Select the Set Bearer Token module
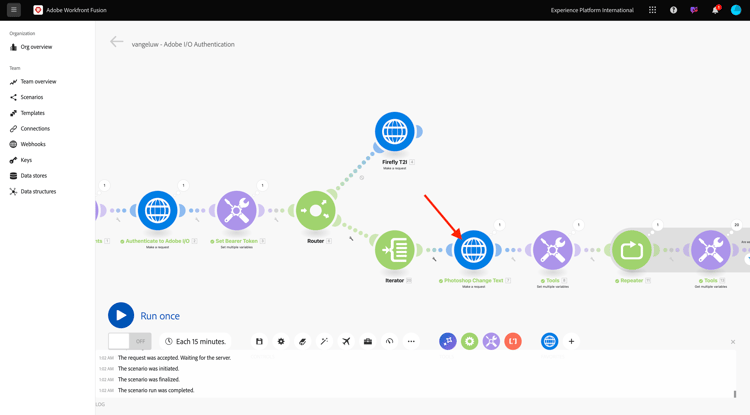The width and height of the screenshot is (750, 415). [236, 210]
